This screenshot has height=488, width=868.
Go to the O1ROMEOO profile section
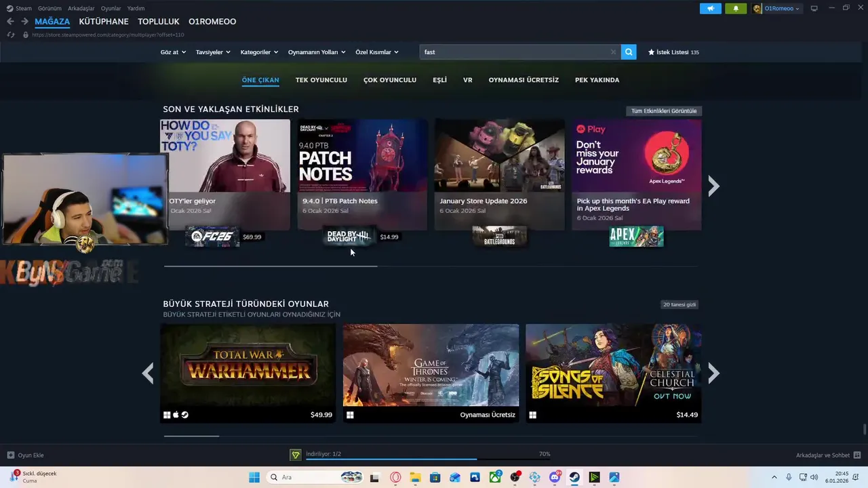[x=212, y=22]
